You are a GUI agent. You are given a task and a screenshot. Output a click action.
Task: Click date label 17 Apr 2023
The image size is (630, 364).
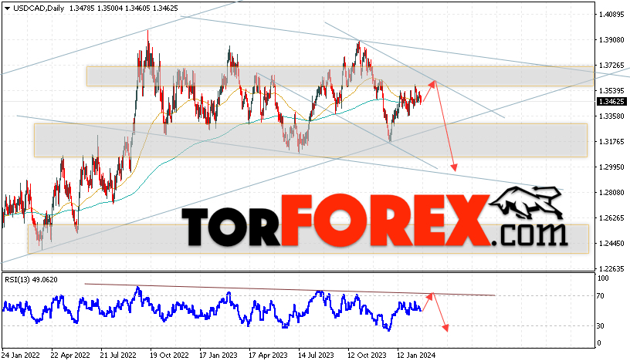[268, 356]
